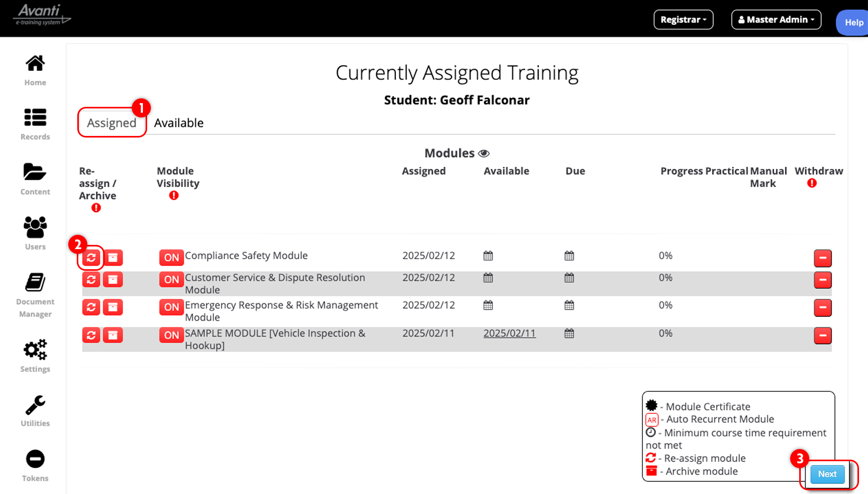Click the Auto Recurrent Module legend entry
Viewport: 868px width, 494px height.
coord(710,419)
